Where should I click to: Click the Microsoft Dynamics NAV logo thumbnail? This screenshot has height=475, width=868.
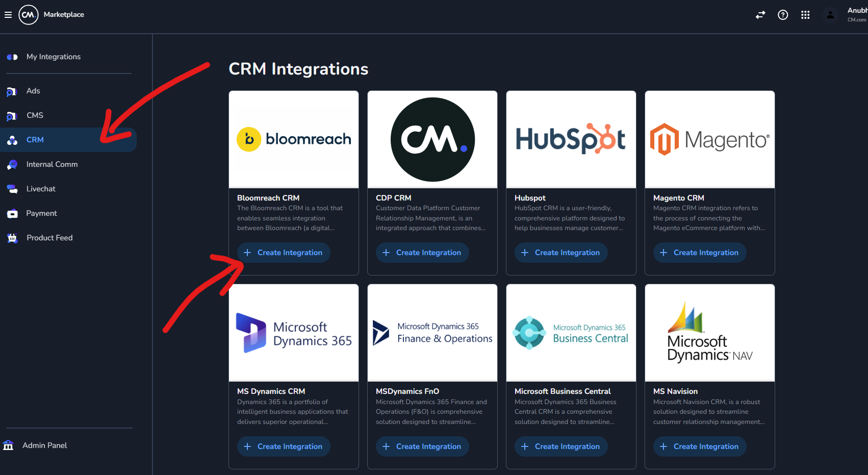[x=710, y=333]
